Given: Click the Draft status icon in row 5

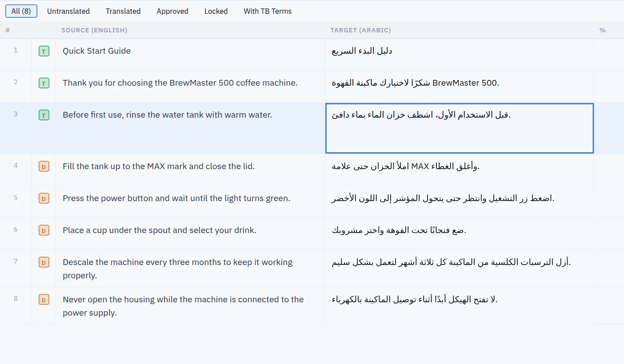Looking at the screenshot, I should (x=44, y=198).
